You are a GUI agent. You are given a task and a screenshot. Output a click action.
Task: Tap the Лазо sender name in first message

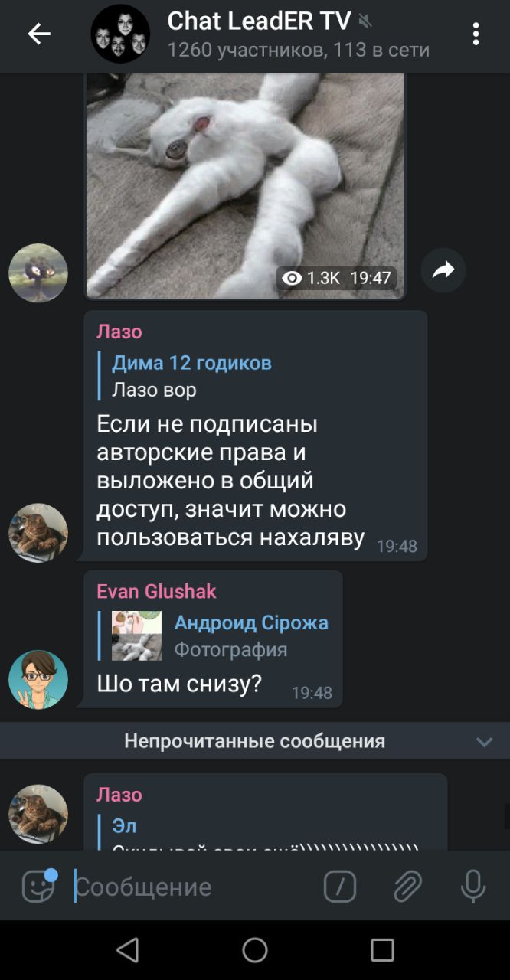pos(119,332)
